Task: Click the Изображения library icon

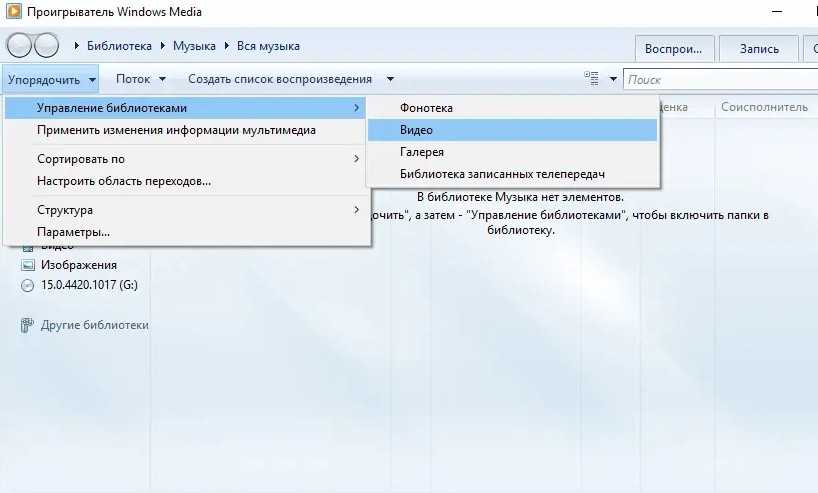Action: pos(27,265)
